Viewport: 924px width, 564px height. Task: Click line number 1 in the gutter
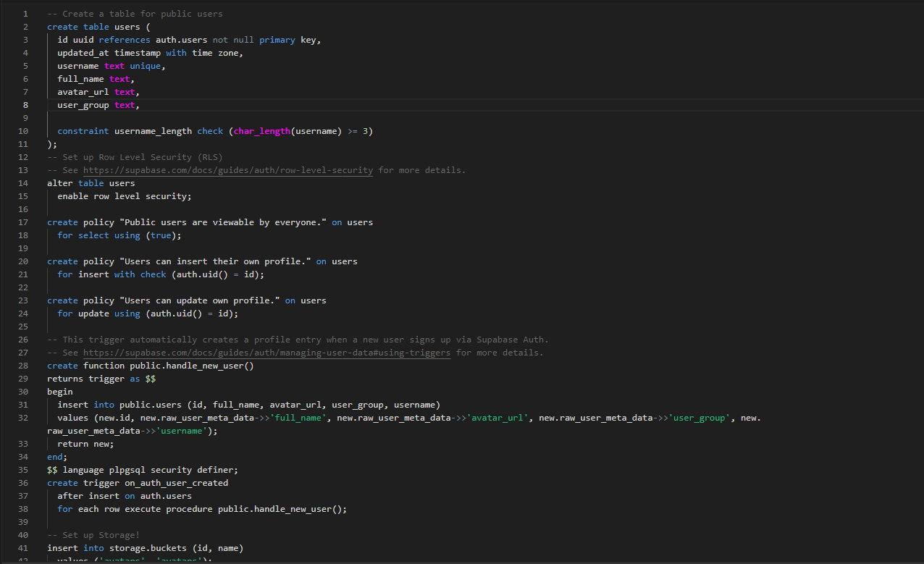(25, 14)
